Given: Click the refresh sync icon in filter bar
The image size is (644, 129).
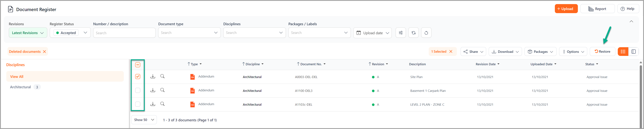Looking at the screenshot, I should [414, 33].
